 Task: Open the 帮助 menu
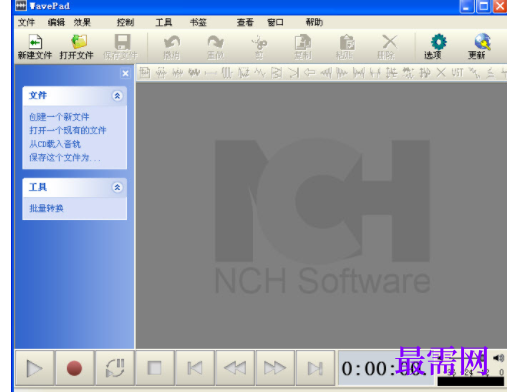point(314,22)
